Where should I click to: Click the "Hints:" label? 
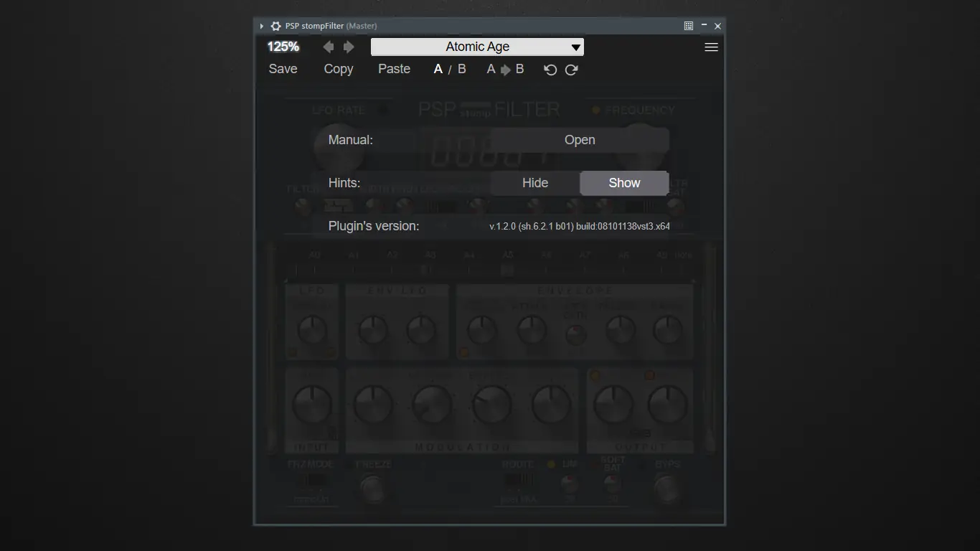click(x=344, y=183)
